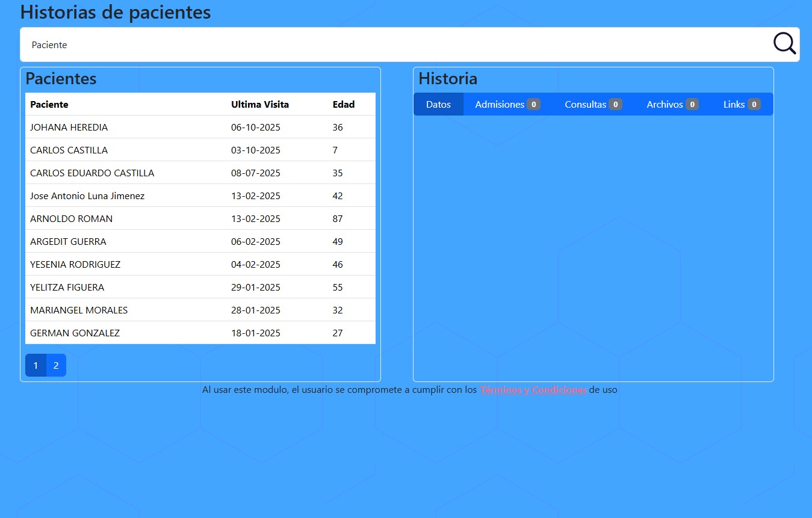Click visit date 04-02-2025
Screen dimensions: 812x518
pos(256,265)
